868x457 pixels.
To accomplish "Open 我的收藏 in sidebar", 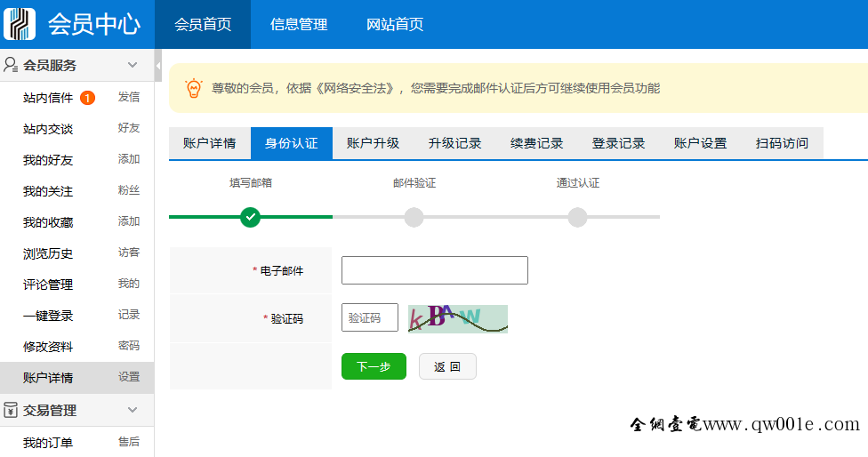I will (x=48, y=222).
